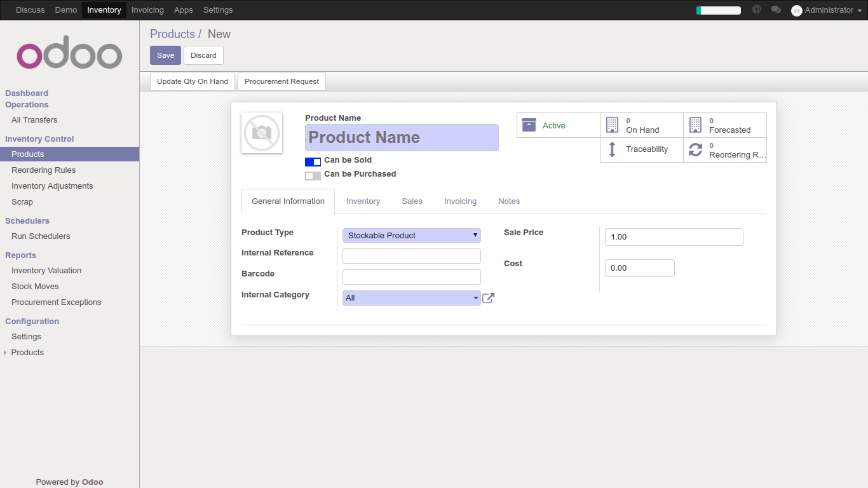Click the Update Qty On Hand button
The height and width of the screenshot is (488, 868).
193,81
